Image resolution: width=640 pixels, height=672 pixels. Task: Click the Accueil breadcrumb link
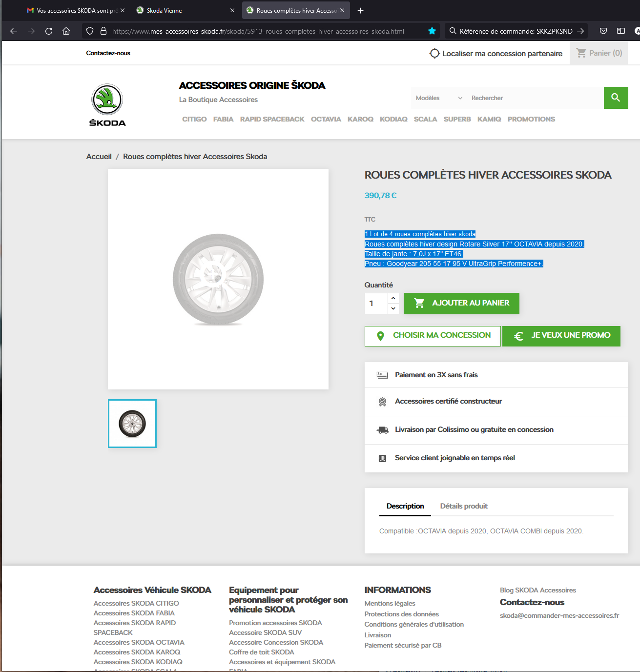coord(99,157)
